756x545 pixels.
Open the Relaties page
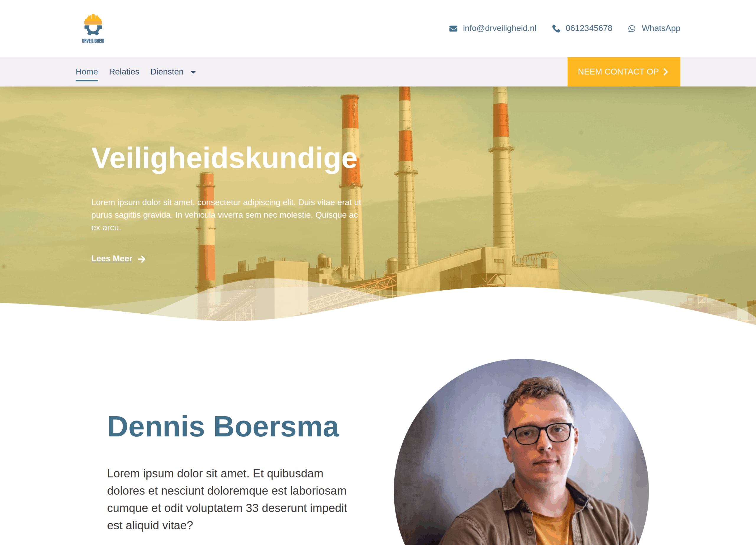[124, 72]
